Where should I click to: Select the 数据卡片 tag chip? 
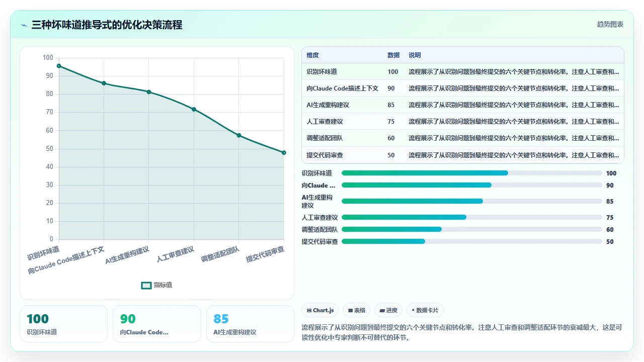tap(425, 310)
